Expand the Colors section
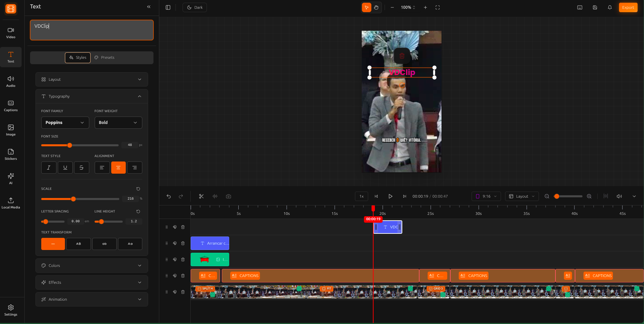Image resolution: width=644 pixels, height=324 pixels. (92, 266)
